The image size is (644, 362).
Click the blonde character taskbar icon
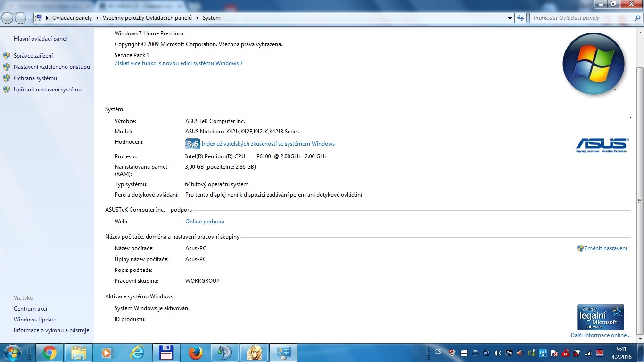(x=254, y=353)
